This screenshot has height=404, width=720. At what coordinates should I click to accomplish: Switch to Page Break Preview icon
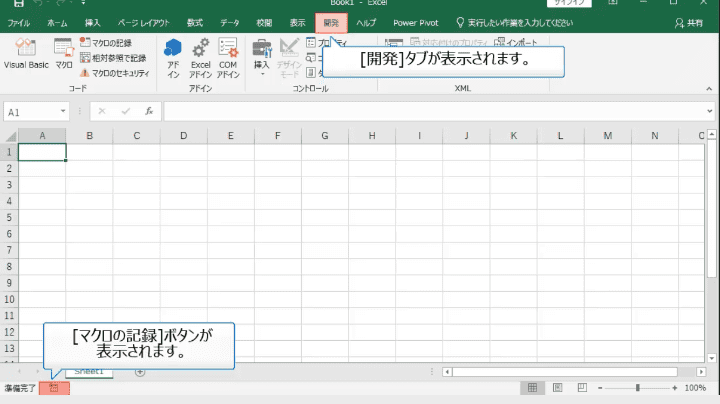[582, 388]
